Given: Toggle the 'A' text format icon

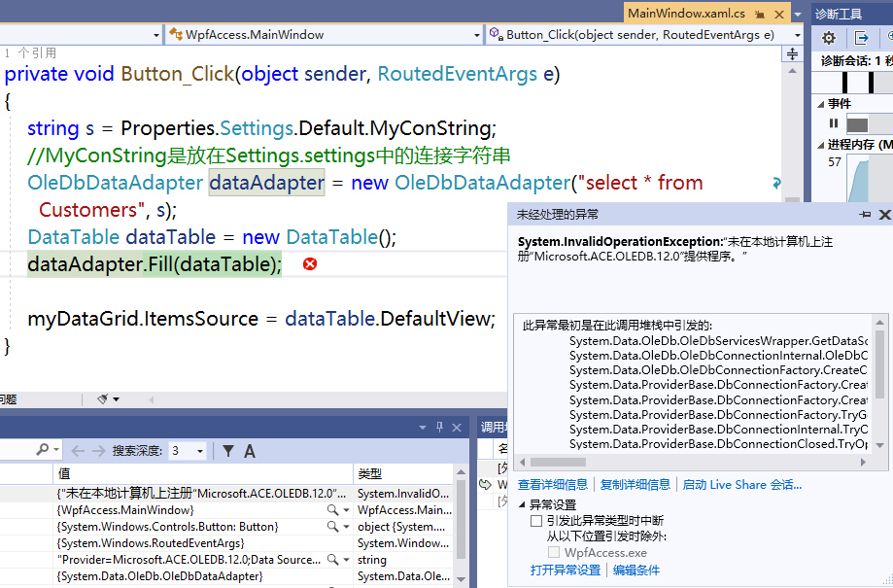Looking at the screenshot, I should [250, 451].
